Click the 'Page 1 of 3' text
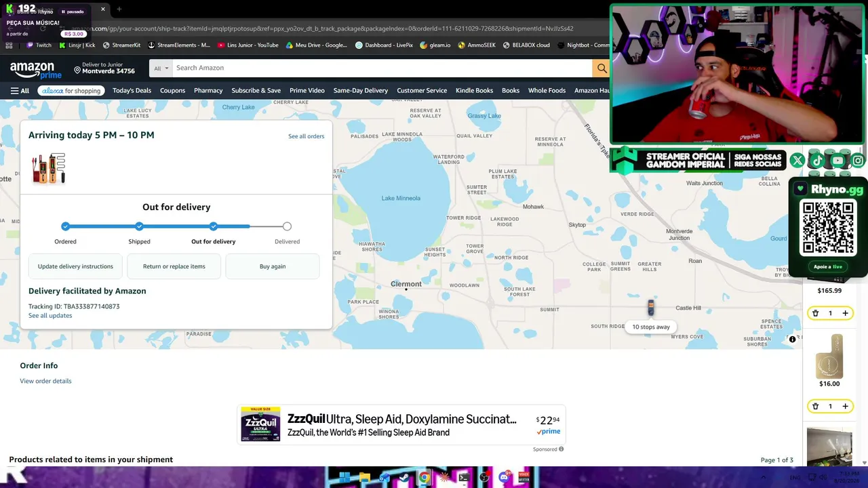Image resolution: width=868 pixels, height=488 pixels. 776,460
